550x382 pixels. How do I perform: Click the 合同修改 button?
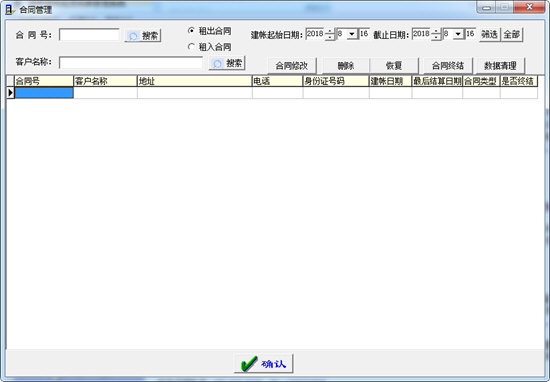tap(292, 66)
